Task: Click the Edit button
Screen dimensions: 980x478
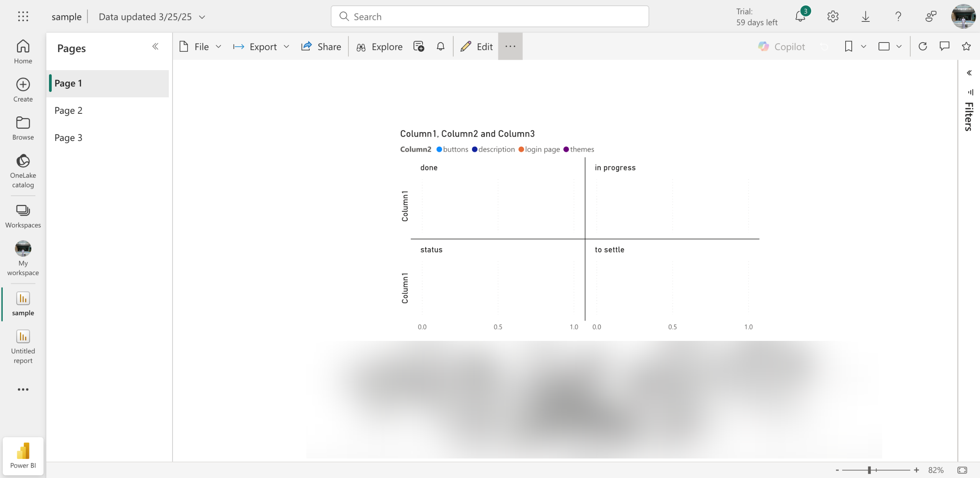Action: point(477,46)
